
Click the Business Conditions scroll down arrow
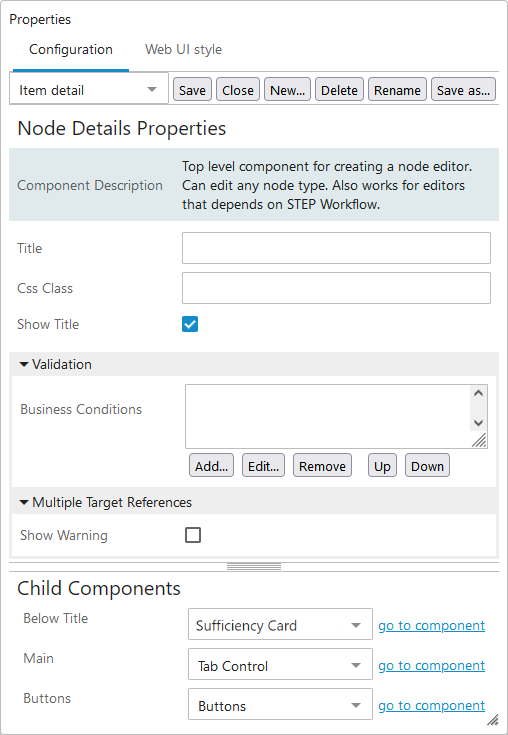pyautogui.click(x=478, y=423)
